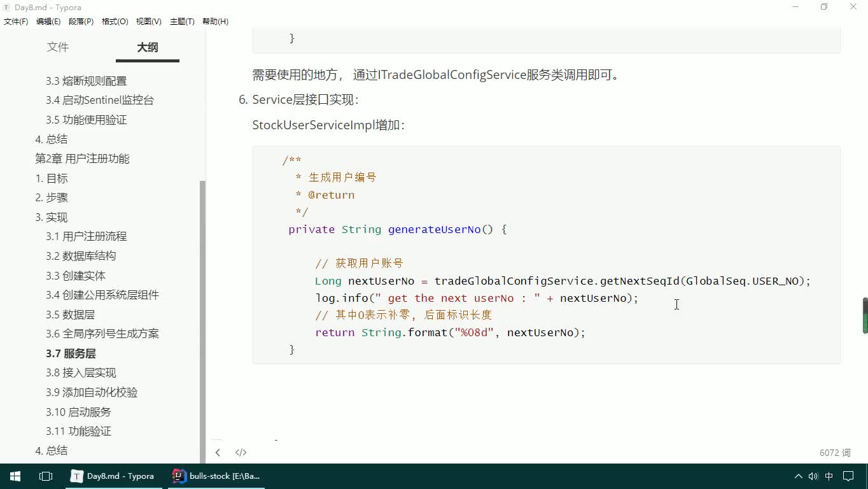Collapse sidebar with the left chevron icon
Viewport: 868px width, 489px height.
click(x=218, y=453)
